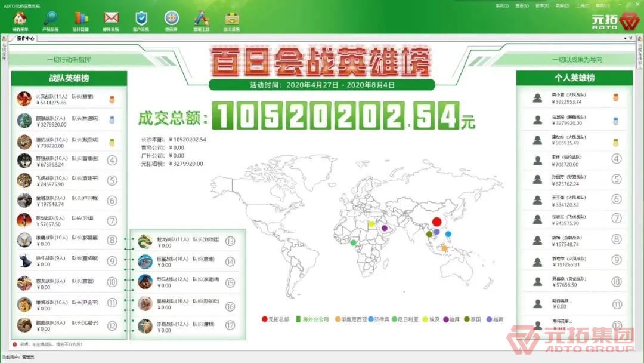Select the phoenix avatar of first-ranked team

[24, 99]
